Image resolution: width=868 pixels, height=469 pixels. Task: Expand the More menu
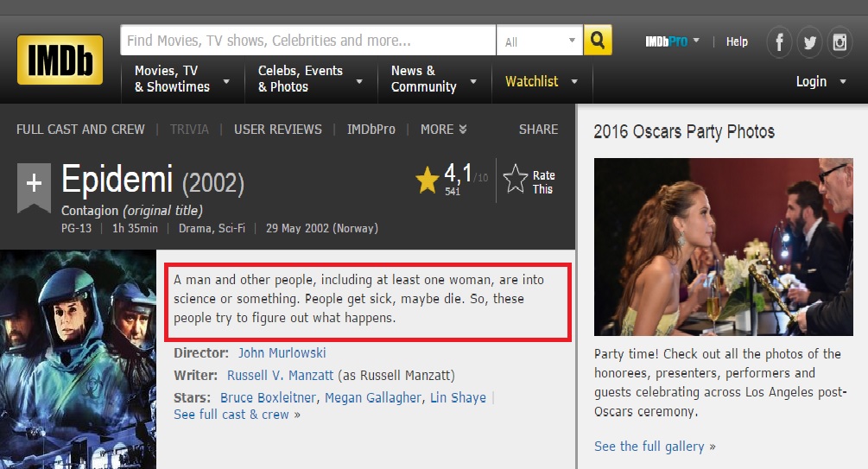tap(443, 130)
